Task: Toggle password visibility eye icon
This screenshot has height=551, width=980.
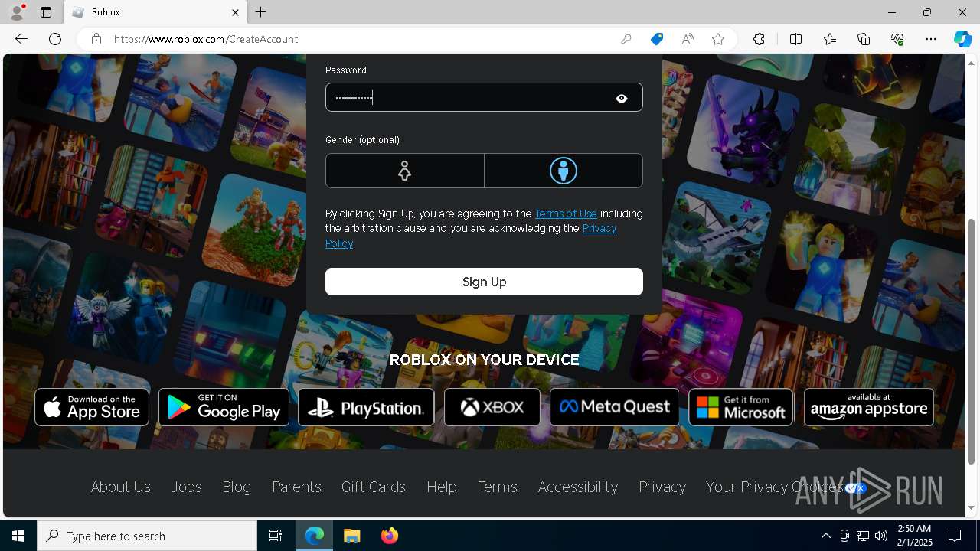Action: tap(622, 98)
